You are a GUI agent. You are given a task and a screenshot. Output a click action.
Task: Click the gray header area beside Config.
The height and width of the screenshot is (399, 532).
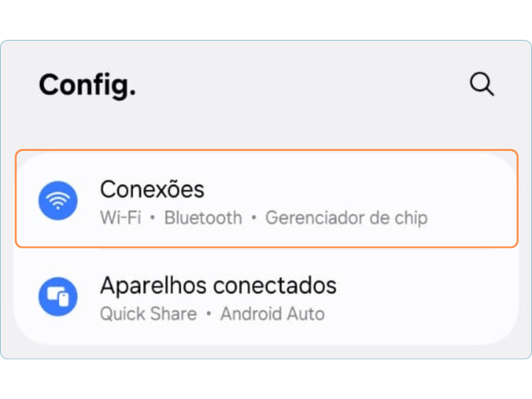[x=299, y=85]
